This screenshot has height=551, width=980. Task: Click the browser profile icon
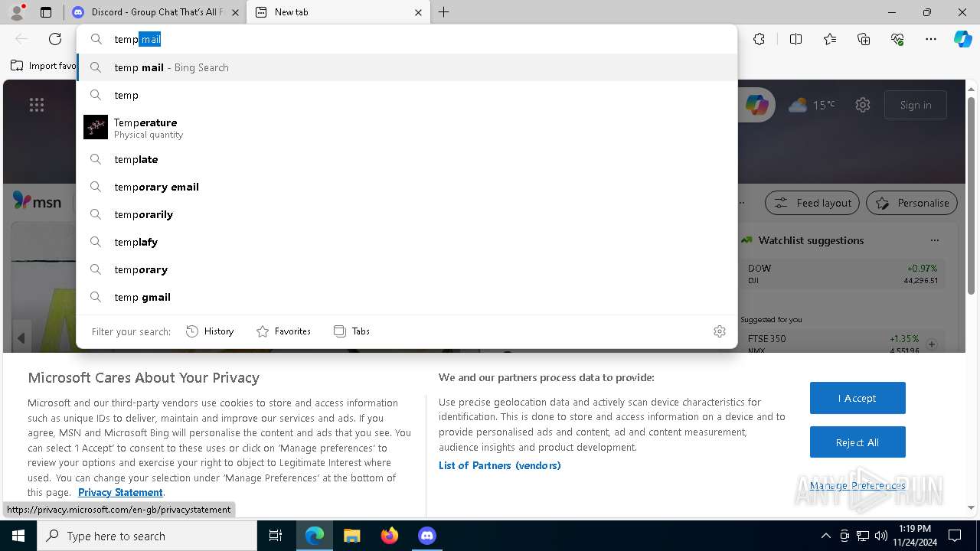[x=17, y=12]
